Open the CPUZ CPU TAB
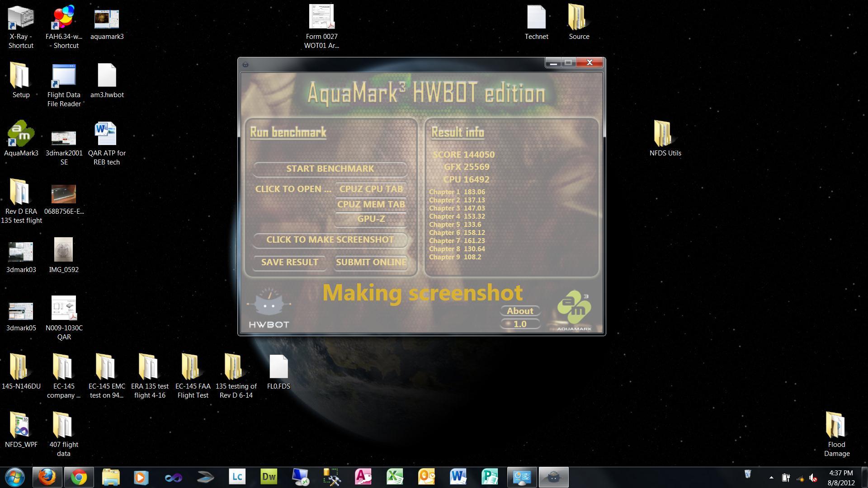Screen dimensions: 868x488 [x=371, y=189]
